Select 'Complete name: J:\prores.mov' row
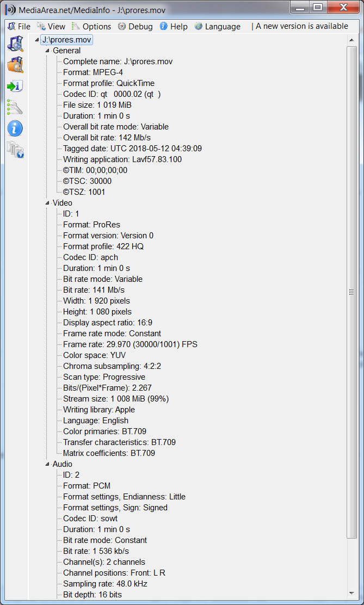 [118, 61]
